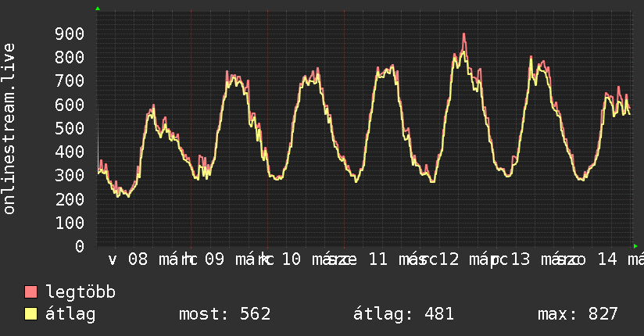Click the 700 y-axis label
Viewport: 644px width, 336px height.
tap(70, 80)
